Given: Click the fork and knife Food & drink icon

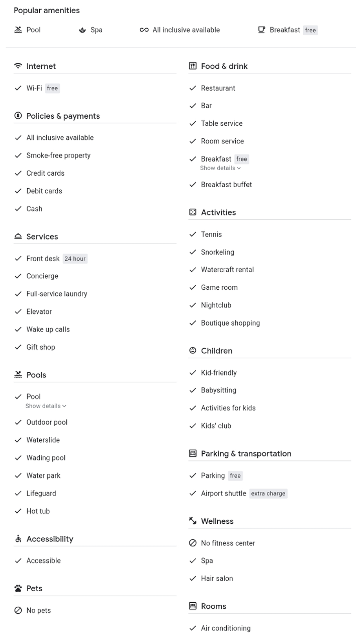Looking at the screenshot, I should 193,66.
